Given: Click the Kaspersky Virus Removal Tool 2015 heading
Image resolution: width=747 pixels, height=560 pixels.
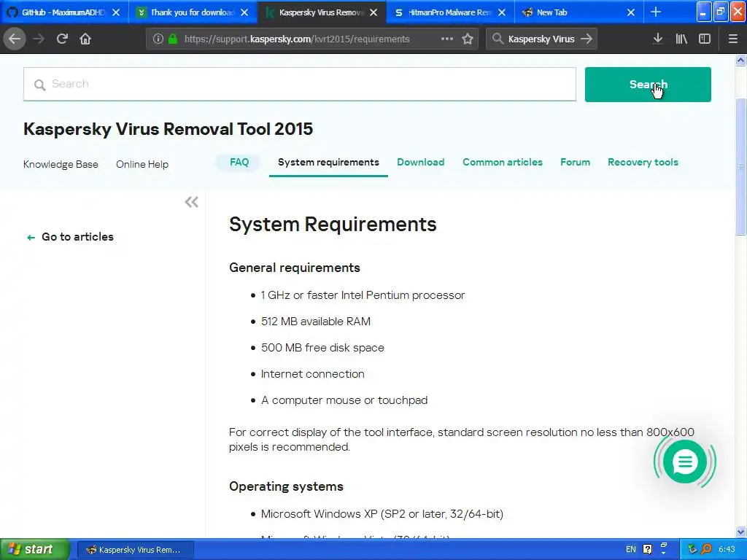Looking at the screenshot, I should coord(169,129).
